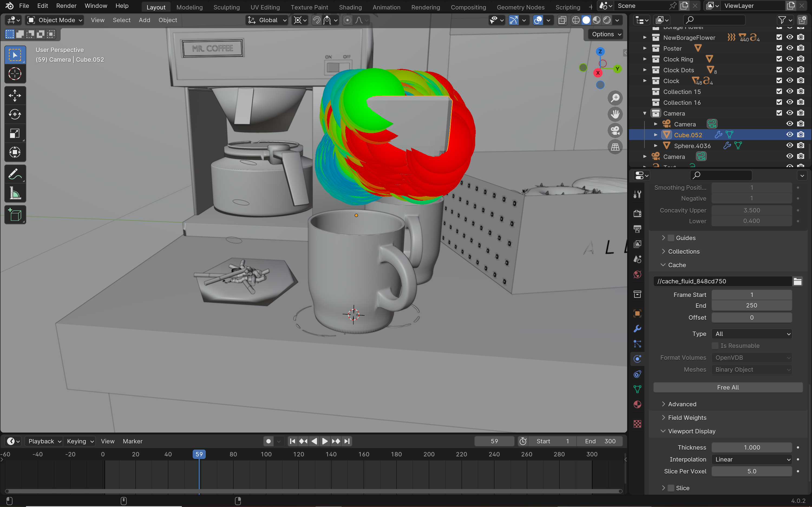
Task: Open the Render properties tab
Action: click(x=637, y=214)
